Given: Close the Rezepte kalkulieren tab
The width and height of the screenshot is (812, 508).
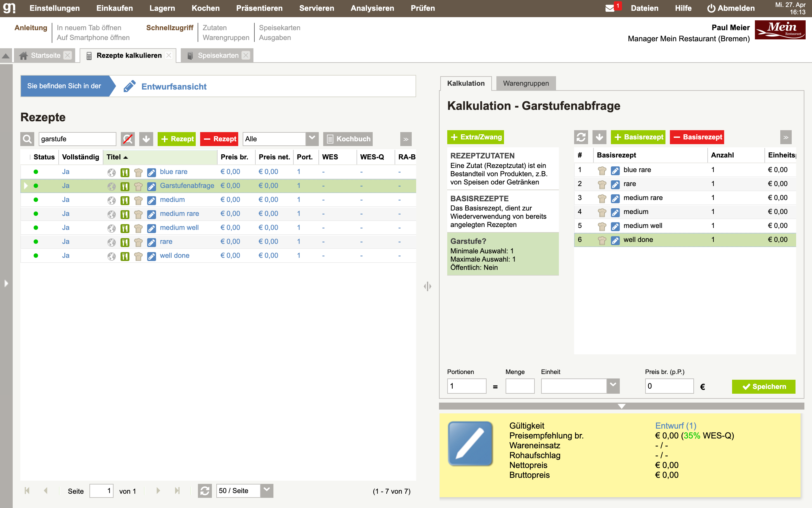Looking at the screenshot, I should click(169, 56).
